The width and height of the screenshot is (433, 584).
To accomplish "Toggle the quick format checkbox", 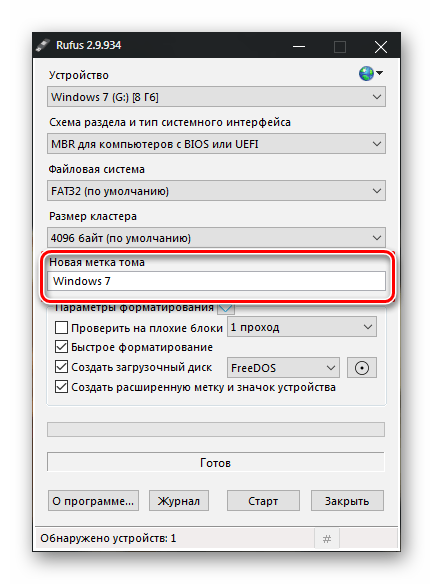I will (x=61, y=347).
